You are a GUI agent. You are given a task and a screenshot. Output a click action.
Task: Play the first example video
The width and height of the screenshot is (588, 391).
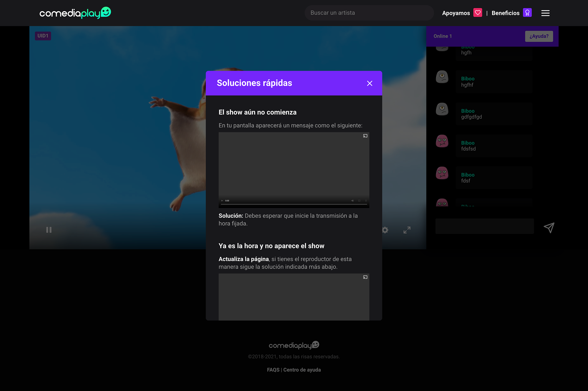(x=222, y=201)
